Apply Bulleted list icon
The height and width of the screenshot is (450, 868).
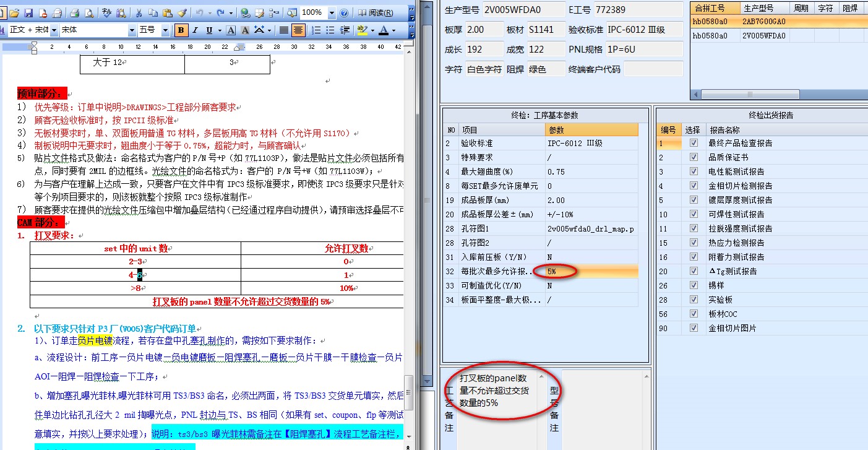click(330, 30)
